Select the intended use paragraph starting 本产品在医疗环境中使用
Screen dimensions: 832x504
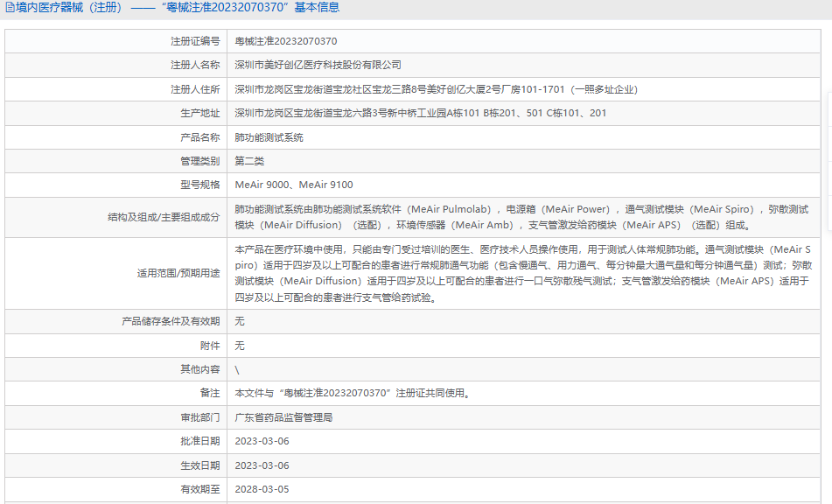point(523,273)
